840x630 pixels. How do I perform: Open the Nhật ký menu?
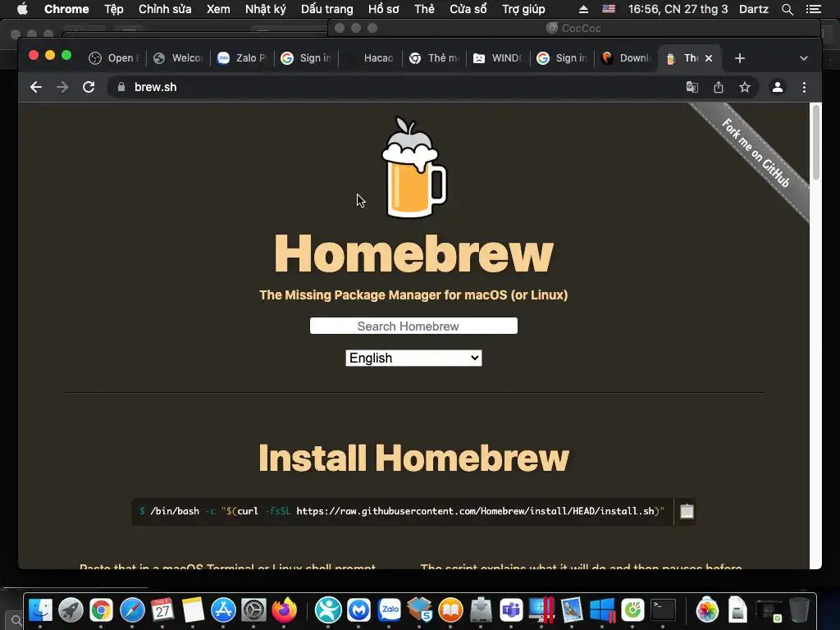pyautogui.click(x=265, y=9)
